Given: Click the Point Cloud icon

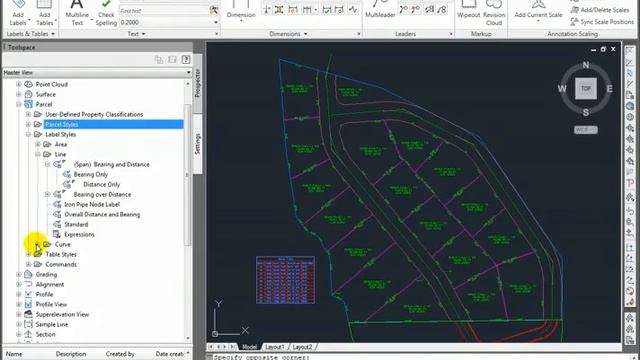Looking at the screenshot, I should coord(29,84).
